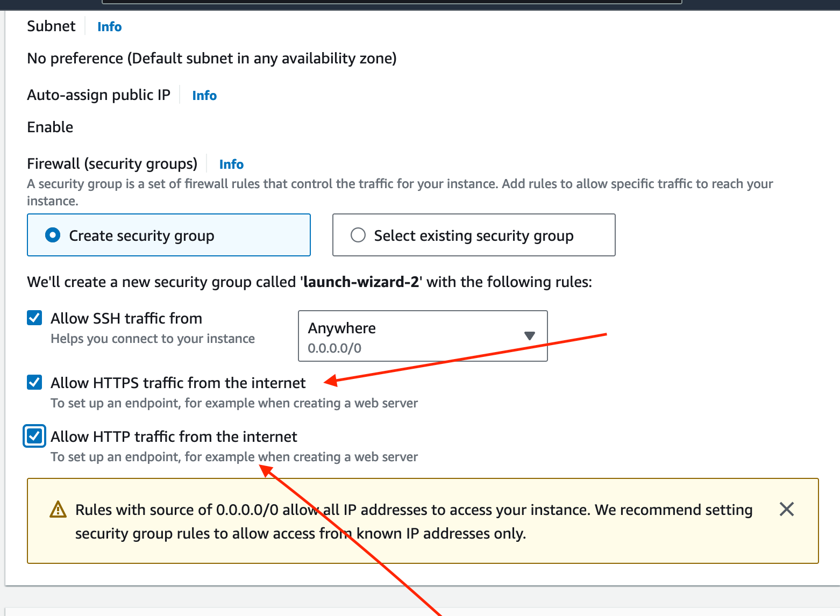The width and height of the screenshot is (840, 616).
Task: Select the existing security group radio option
Action: [x=358, y=235]
